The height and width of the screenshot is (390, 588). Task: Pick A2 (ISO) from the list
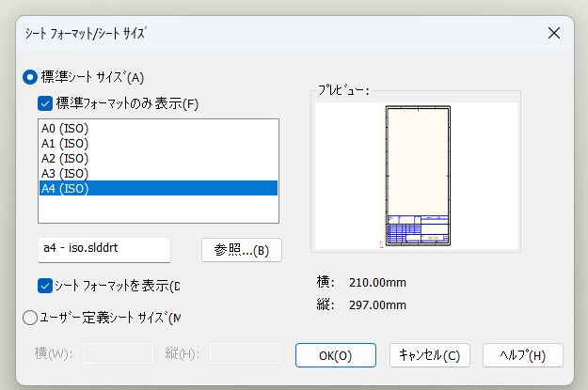tap(158, 159)
